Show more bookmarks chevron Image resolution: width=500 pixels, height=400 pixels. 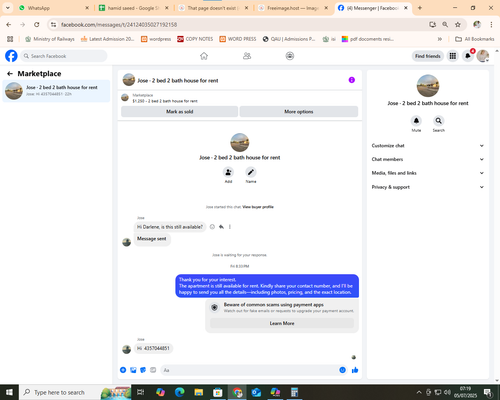(440, 39)
